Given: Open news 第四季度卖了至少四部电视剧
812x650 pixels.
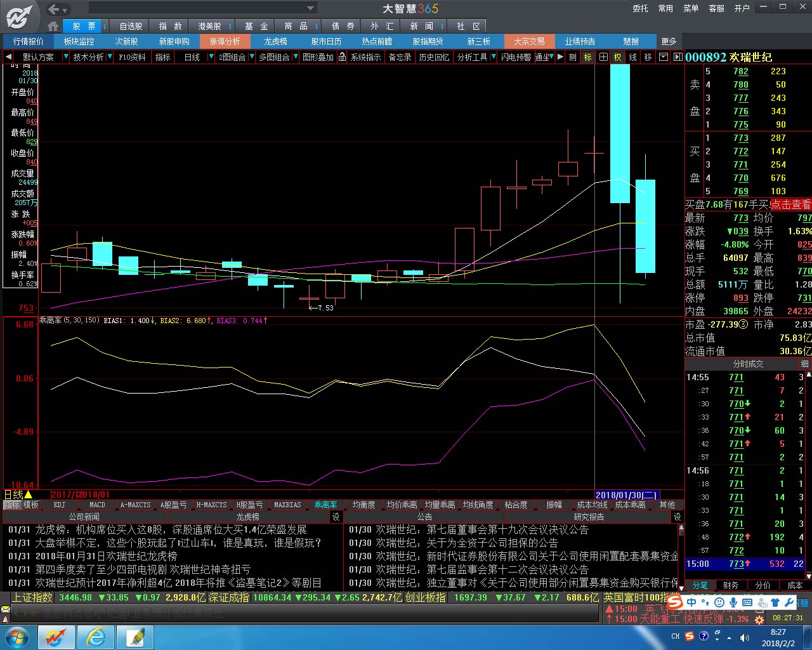Looking at the screenshot, I should (143, 569).
